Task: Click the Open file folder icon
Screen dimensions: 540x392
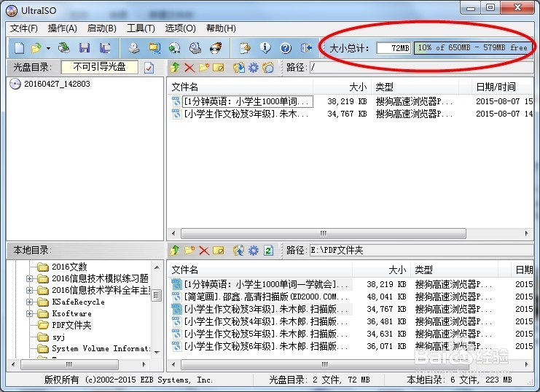Action: click(x=36, y=48)
